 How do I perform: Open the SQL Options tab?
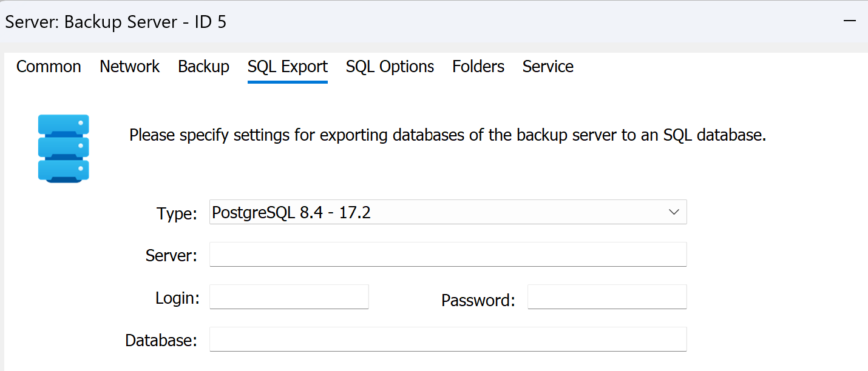[390, 67]
